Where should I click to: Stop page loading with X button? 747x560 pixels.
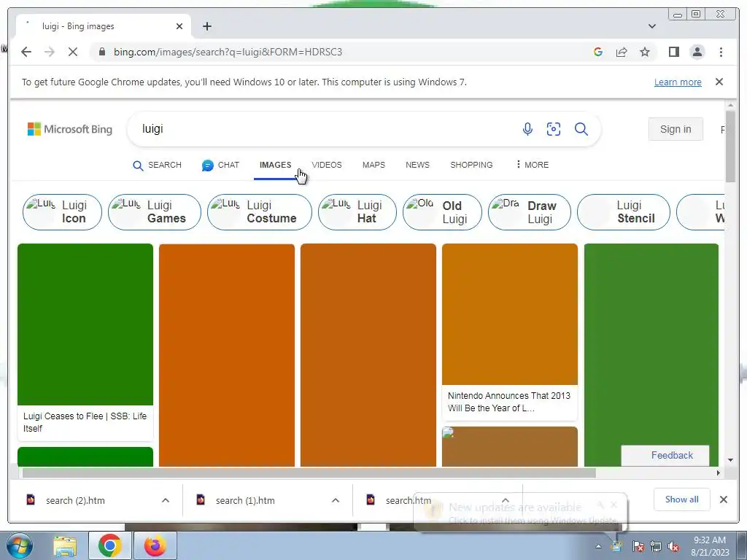[73, 52]
